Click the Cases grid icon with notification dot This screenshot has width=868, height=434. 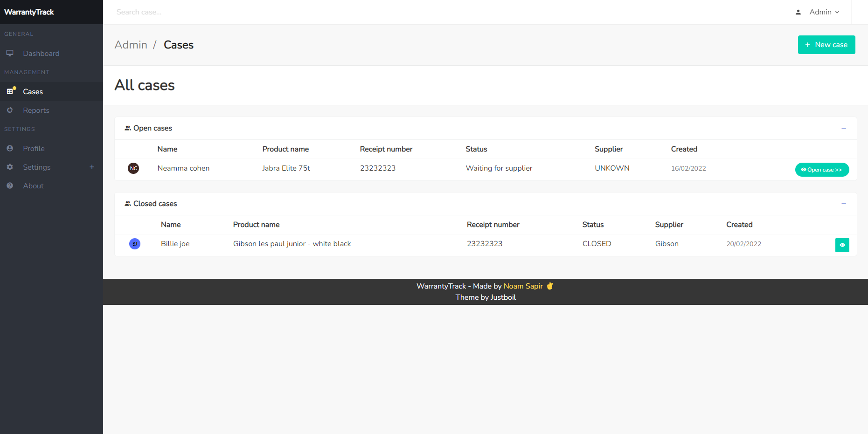(x=11, y=91)
